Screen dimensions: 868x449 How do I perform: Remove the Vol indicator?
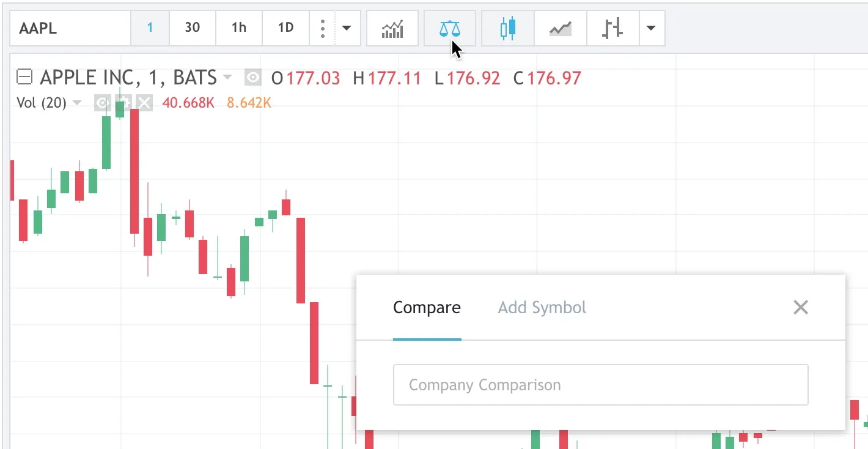click(x=144, y=103)
